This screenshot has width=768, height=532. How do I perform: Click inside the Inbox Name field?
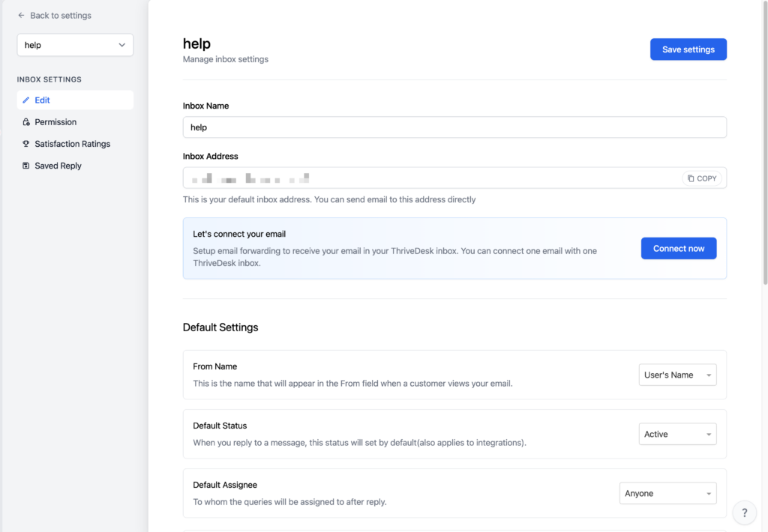click(x=454, y=127)
